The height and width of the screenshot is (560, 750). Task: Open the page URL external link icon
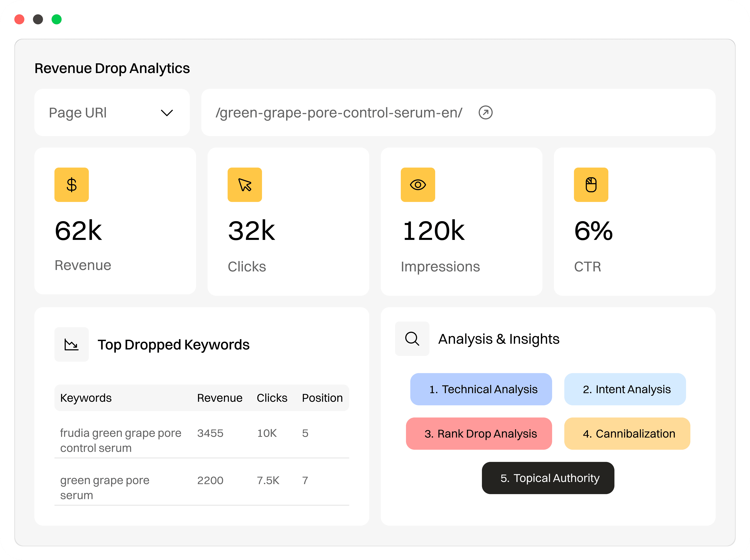click(485, 113)
